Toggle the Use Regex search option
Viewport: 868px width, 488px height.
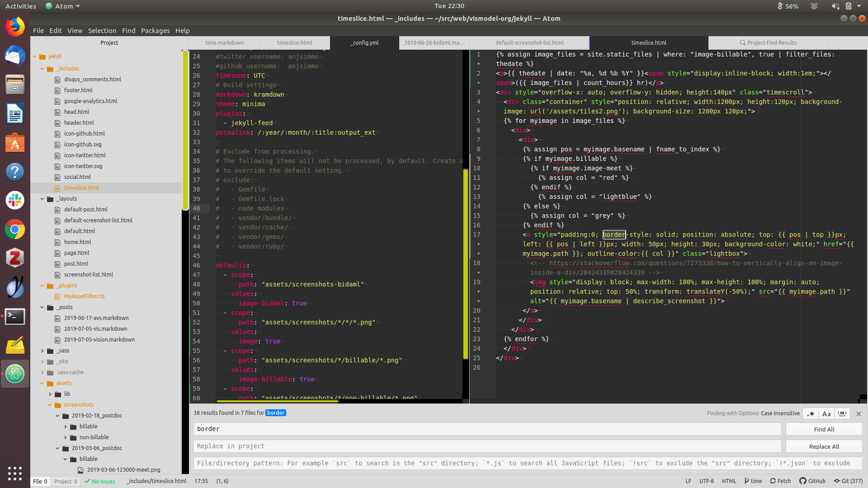tap(811, 413)
